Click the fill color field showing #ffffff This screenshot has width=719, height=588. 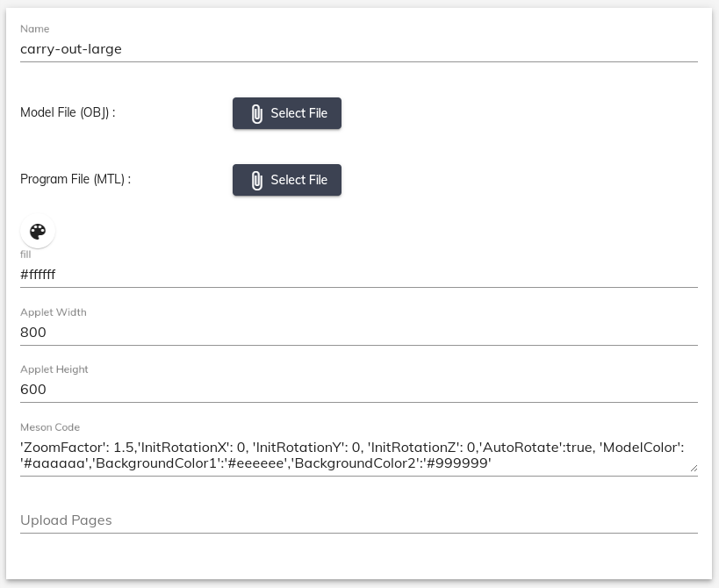tap(359, 275)
